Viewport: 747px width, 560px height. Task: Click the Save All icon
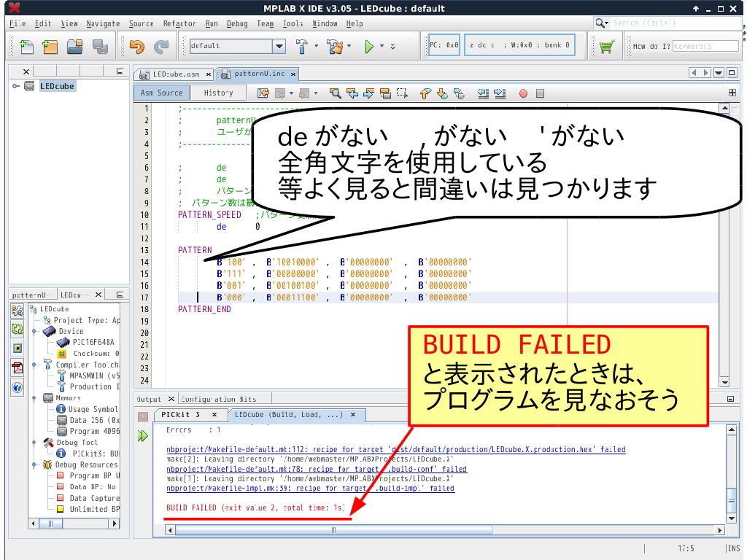[x=100, y=46]
